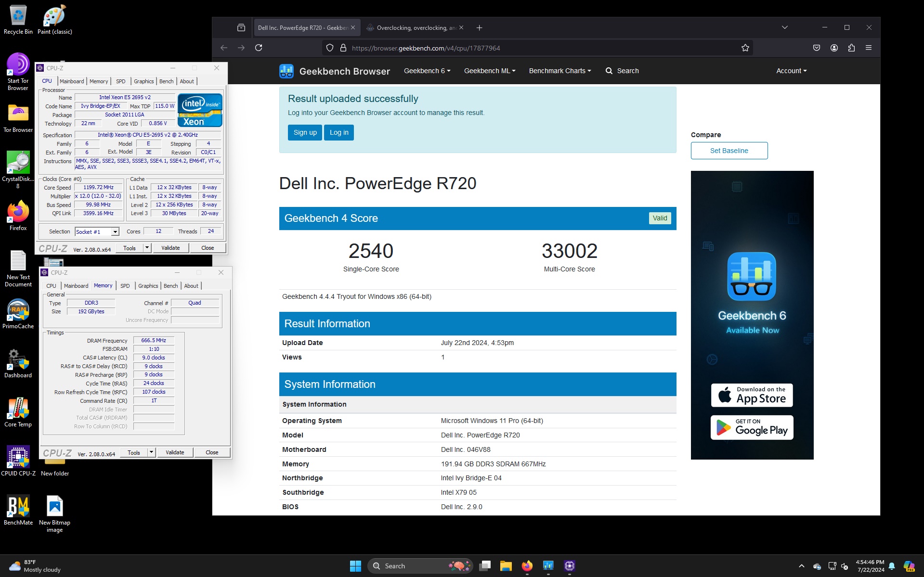Click the CPU-Z taskbar icon
Screen dimensions: 924x577
570,566
